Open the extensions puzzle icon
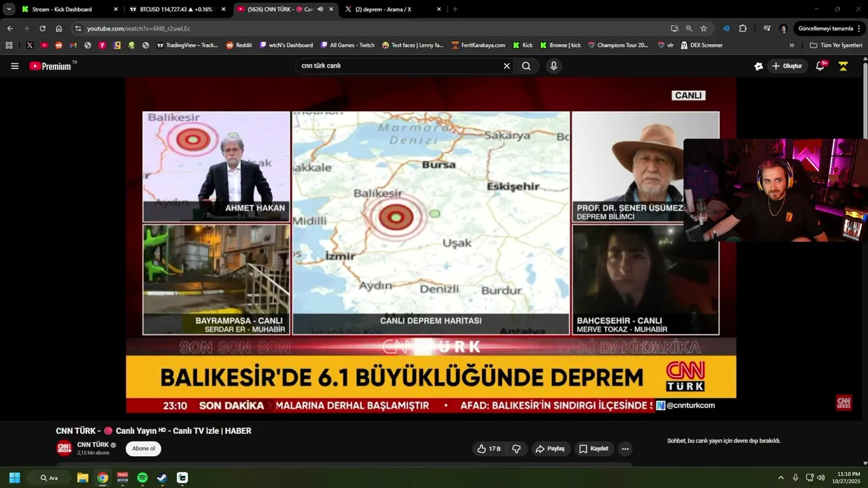Image resolution: width=868 pixels, height=488 pixels. tap(743, 28)
